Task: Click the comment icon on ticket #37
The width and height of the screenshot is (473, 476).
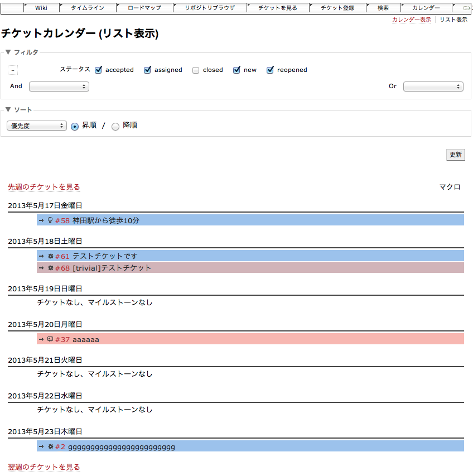Action: (50, 339)
